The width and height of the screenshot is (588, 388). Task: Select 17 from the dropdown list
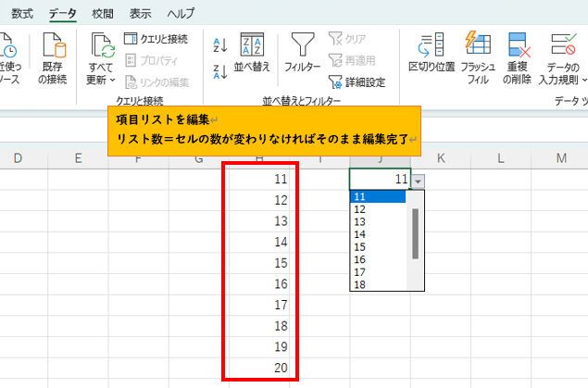click(378, 272)
